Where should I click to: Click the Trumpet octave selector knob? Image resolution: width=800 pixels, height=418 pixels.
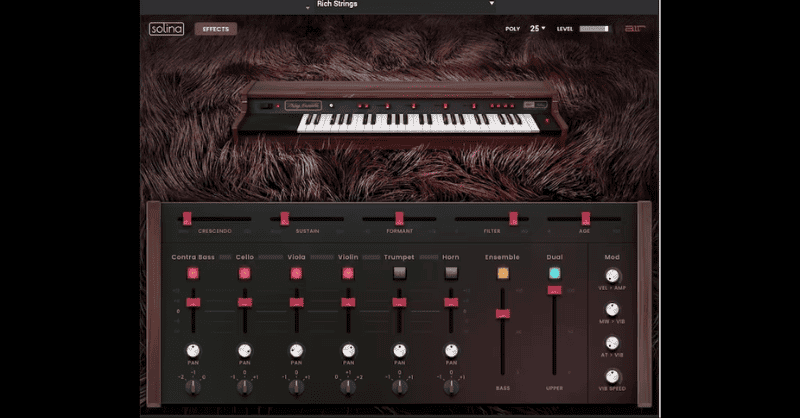(x=399, y=388)
